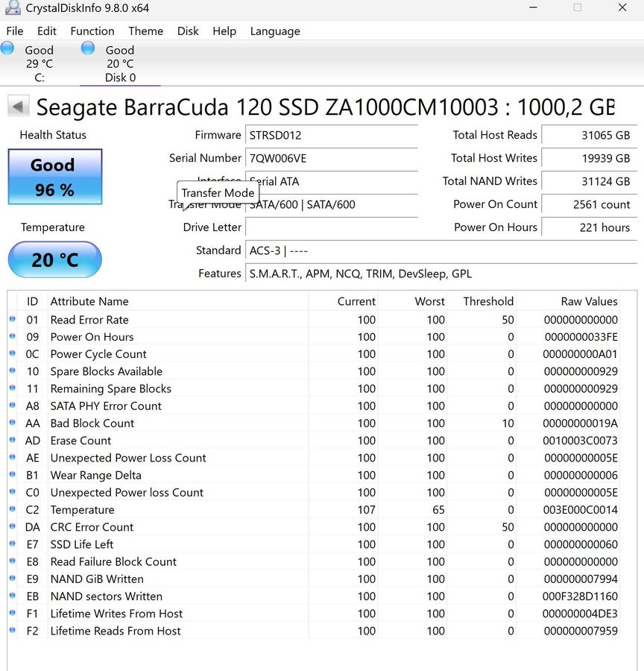The height and width of the screenshot is (671, 644).
Task: Select the AE Unexpected Power Loss Count row
Action: click(x=314, y=458)
